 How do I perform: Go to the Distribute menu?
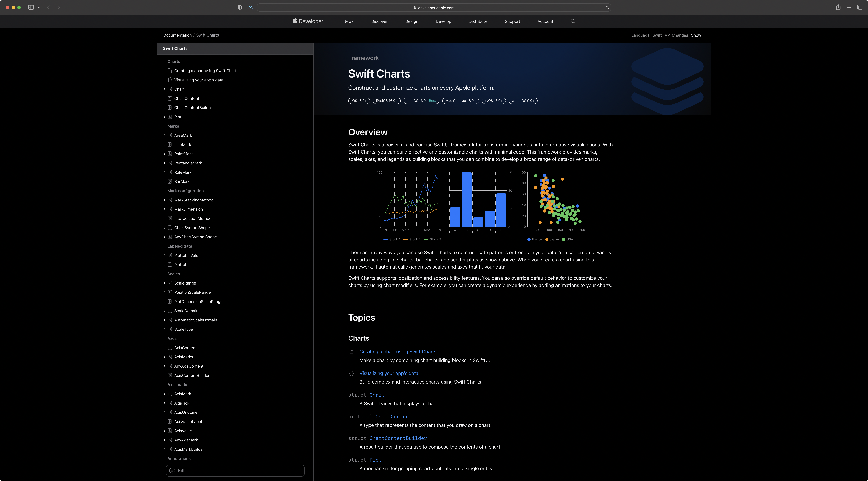click(478, 21)
